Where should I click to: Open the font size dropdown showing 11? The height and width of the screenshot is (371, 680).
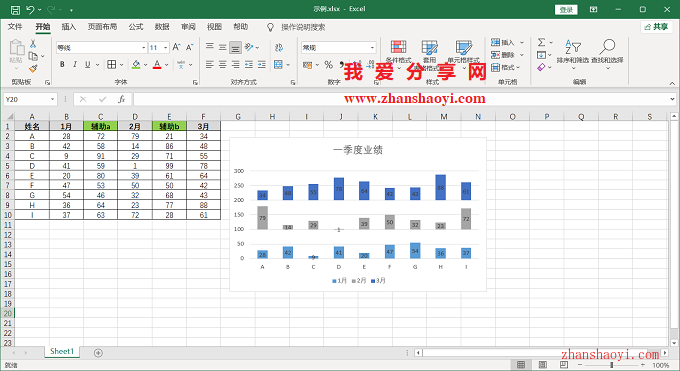(x=166, y=47)
